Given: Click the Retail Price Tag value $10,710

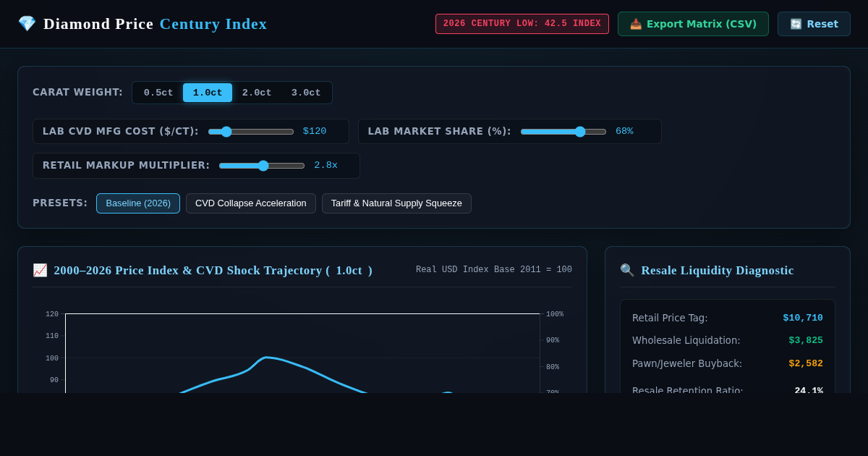Looking at the screenshot, I should pos(803,318).
